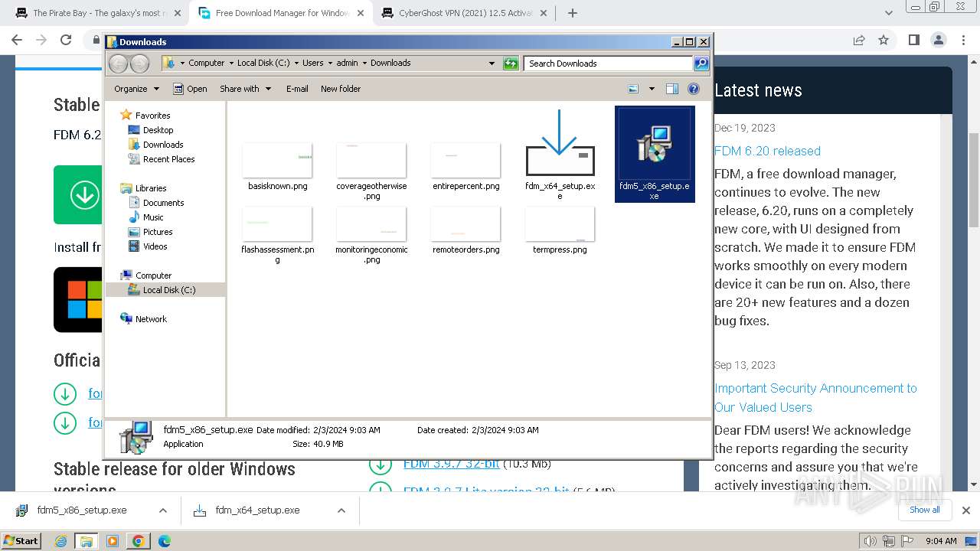
Task: Open the browser profile icon
Action: click(939, 41)
